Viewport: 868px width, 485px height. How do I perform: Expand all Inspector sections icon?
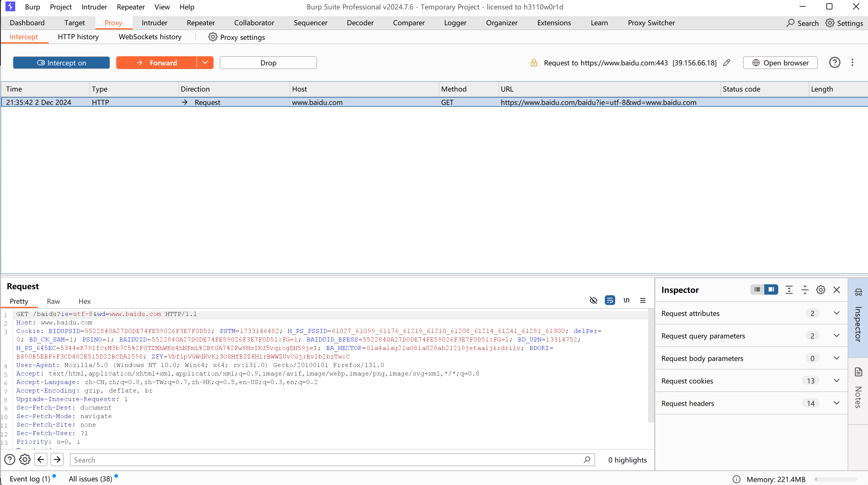[789, 290]
